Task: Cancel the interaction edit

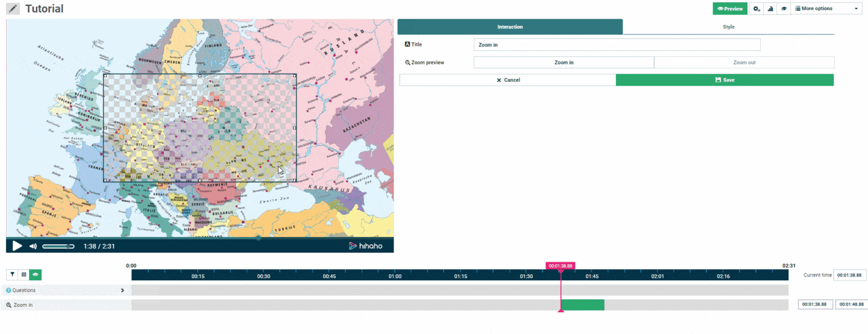Action: tap(508, 80)
